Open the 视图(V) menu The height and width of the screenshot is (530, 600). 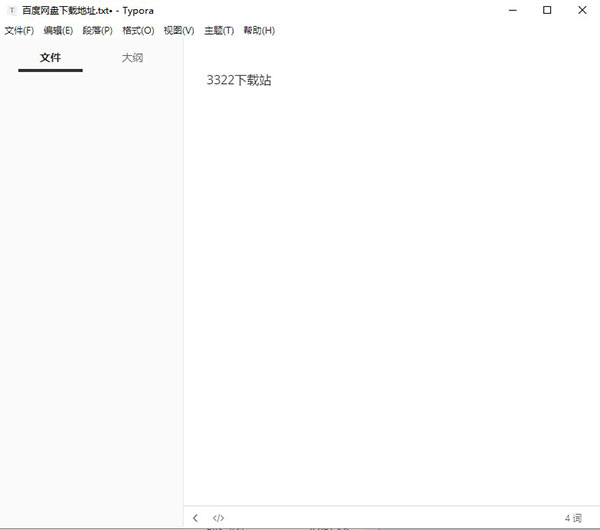(x=179, y=31)
